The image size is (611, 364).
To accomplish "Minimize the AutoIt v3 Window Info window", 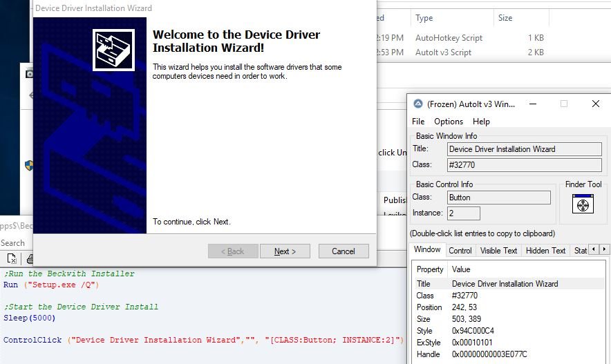I will [x=533, y=104].
